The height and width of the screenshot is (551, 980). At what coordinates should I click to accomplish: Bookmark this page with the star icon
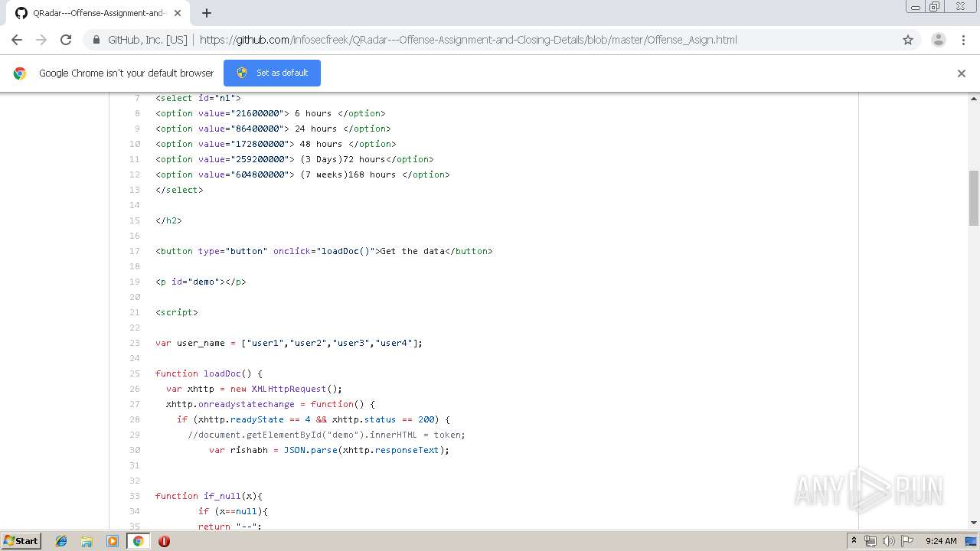pos(908,40)
